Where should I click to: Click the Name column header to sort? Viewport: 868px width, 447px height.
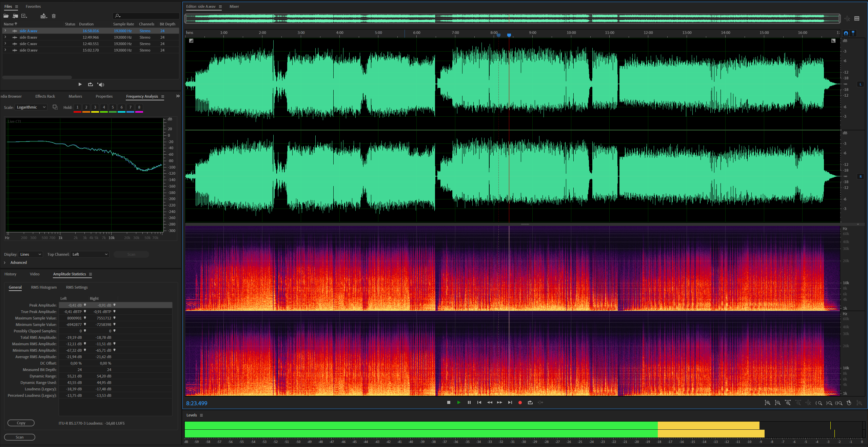pyautogui.click(x=10, y=24)
